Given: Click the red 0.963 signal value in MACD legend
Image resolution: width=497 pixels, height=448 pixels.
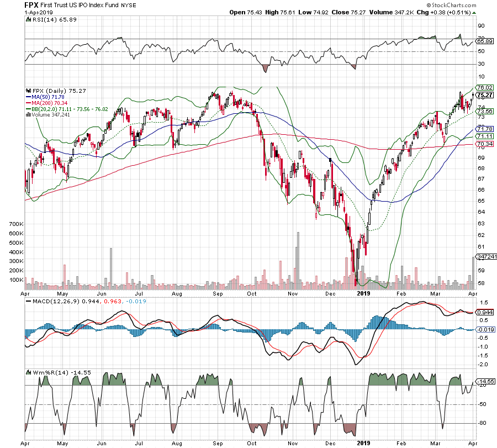Looking at the screenshot, I should click(113, 301).
